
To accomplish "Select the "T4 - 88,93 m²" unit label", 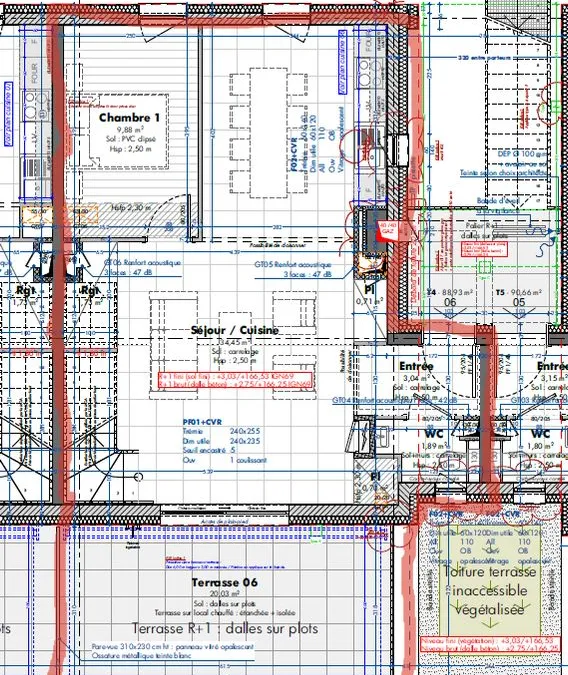I will (450, 292).
